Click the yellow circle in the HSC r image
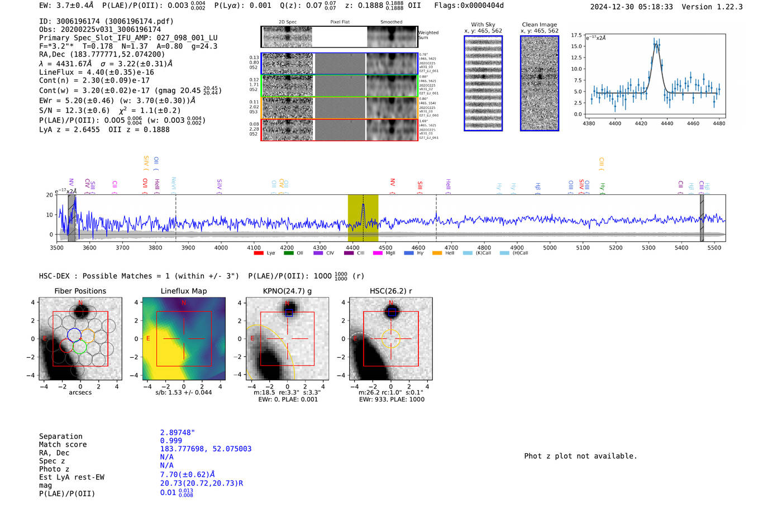This screenshot has width=782, height=532. [x=391, y=338]
